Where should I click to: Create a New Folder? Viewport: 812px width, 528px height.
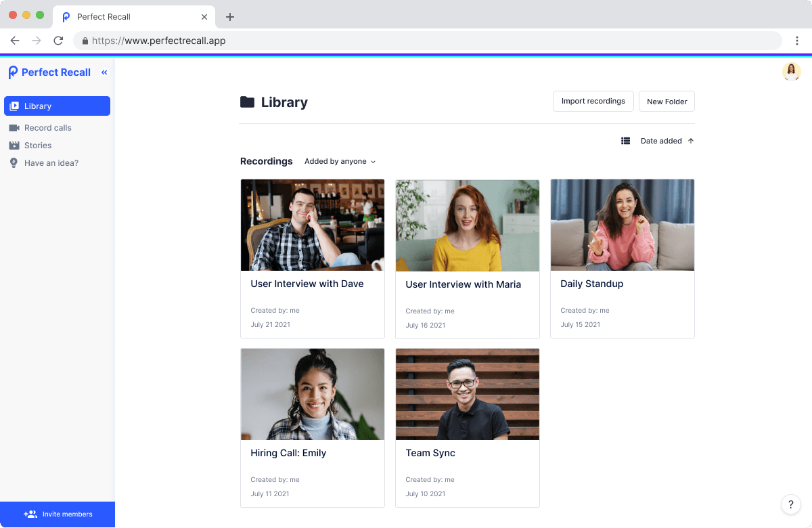coord(667,102)
